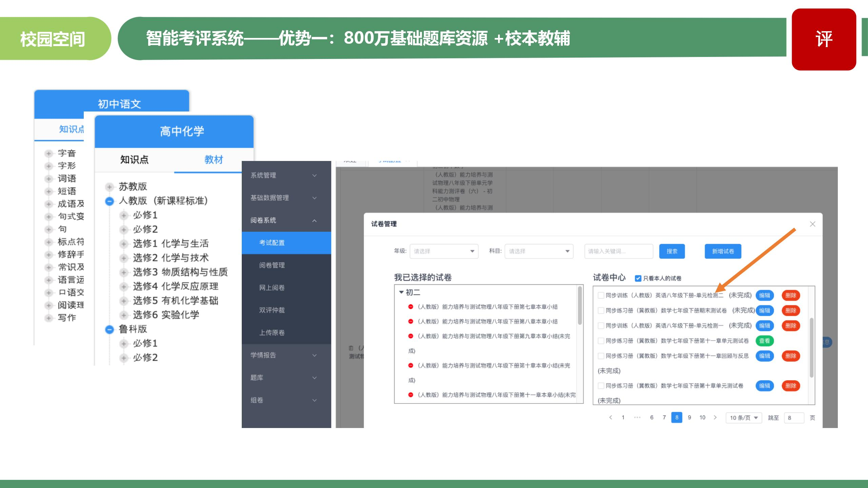Open 阅卷管理 menu item

286,265
